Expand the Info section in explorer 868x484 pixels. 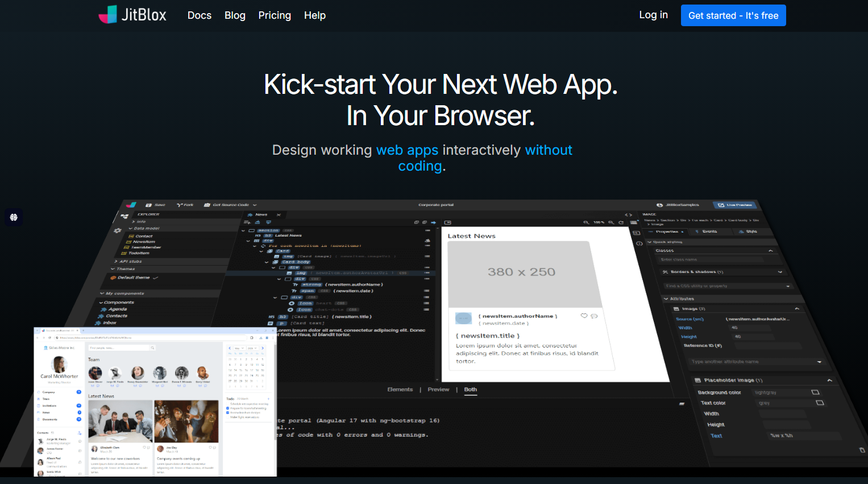(139, 222)
